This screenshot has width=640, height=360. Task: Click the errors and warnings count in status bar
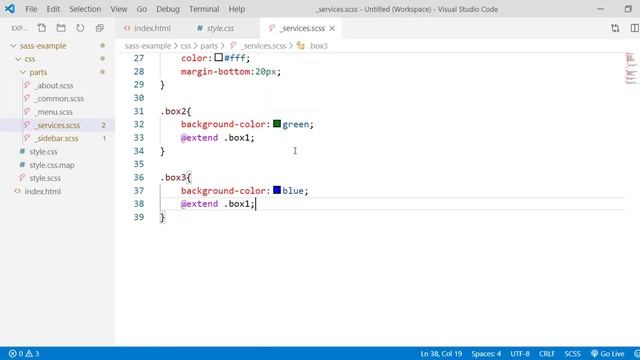pyautogui.click(x=24, y=353)
